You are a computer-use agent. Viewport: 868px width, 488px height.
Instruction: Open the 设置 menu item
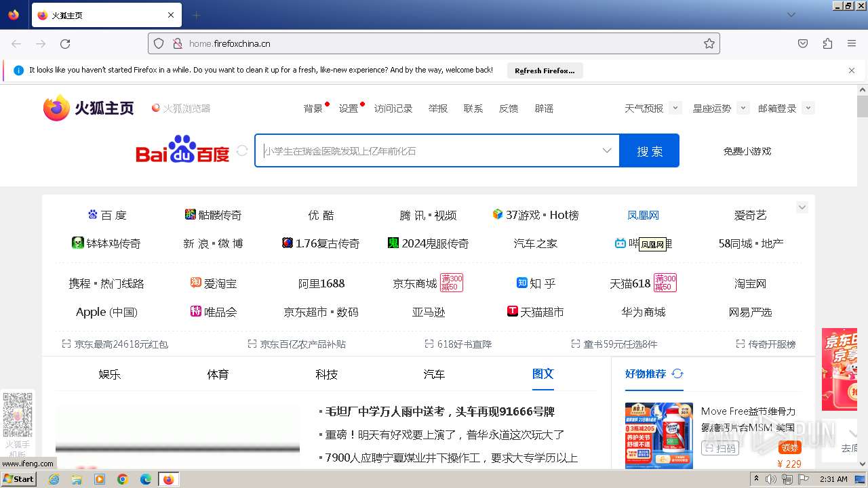coord(349,108)
